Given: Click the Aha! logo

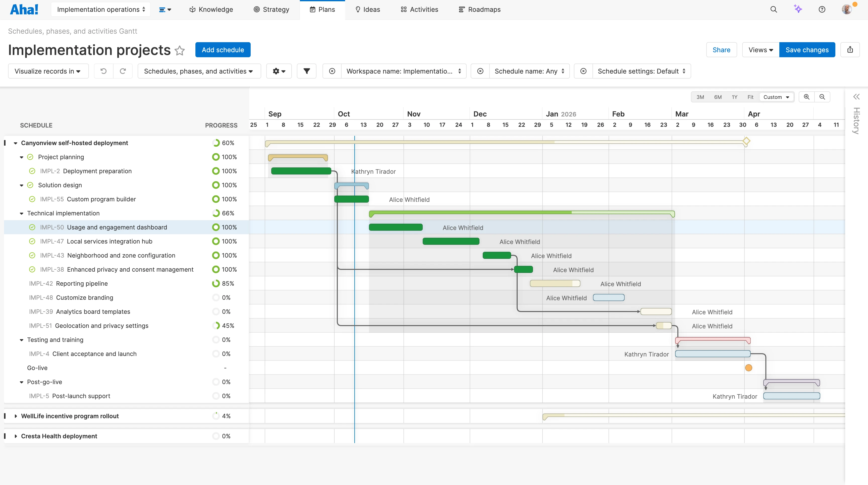Looking at the screenshot, I should click(24, 9).
